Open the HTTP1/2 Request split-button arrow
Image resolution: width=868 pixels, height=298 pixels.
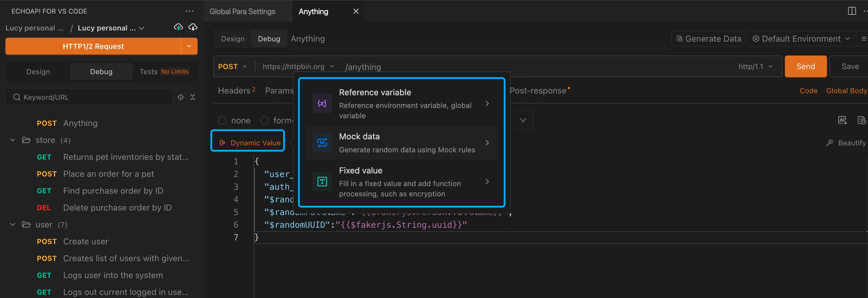click(189, 46)
